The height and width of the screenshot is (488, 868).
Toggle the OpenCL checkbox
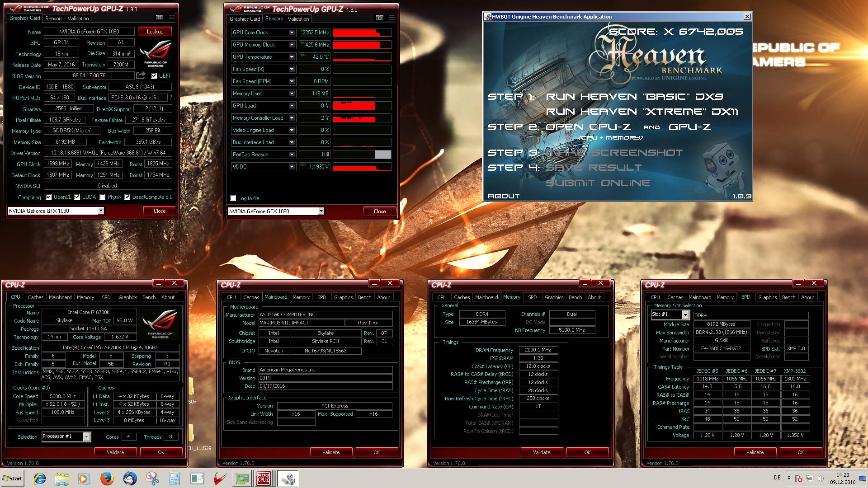[x=49, y=197]
